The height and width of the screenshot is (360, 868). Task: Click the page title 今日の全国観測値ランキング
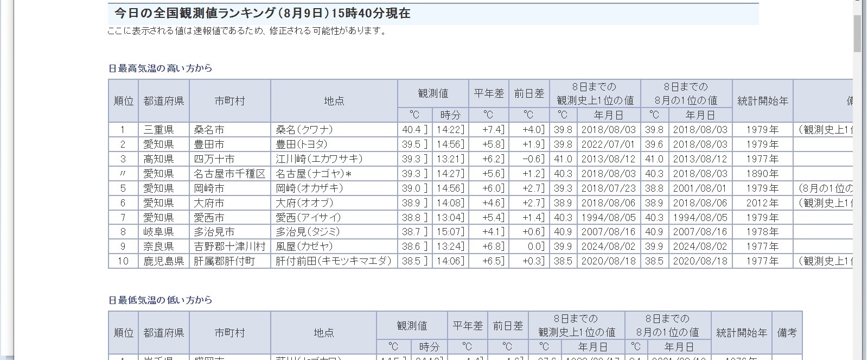click(x=262, y=14)
